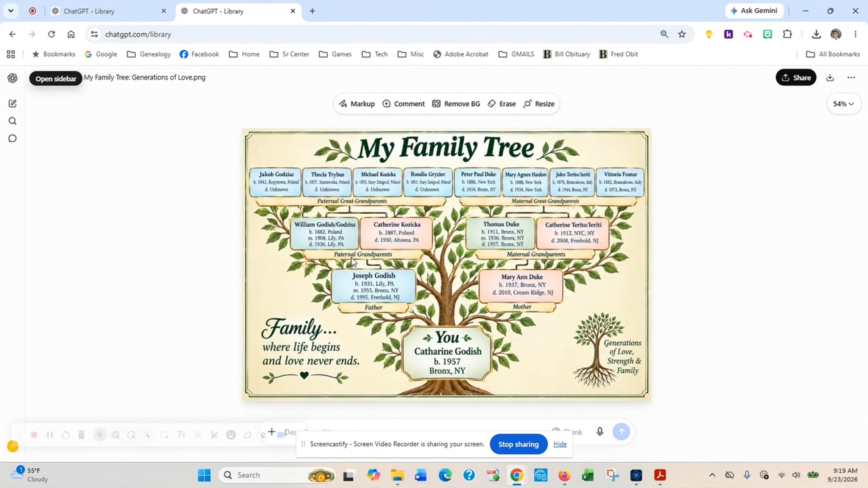Show hidden system tray icons
Viewport: 868px width, 488px height.
712,475
